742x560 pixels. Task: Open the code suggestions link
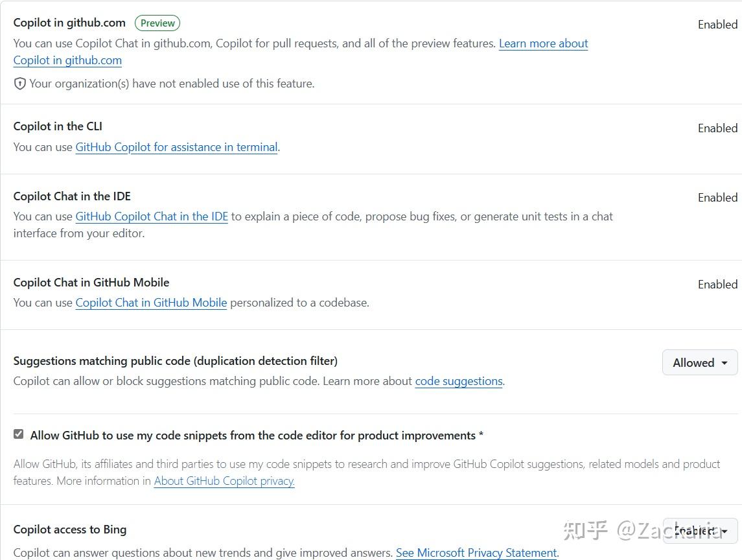pyautogui.click(x=458, y=381)
